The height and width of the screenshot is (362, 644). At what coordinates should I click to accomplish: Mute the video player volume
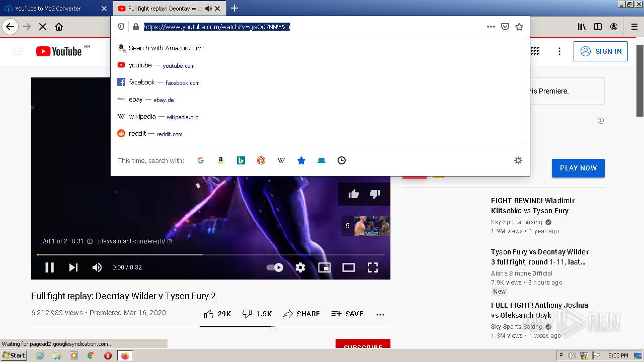click(97, 267)
